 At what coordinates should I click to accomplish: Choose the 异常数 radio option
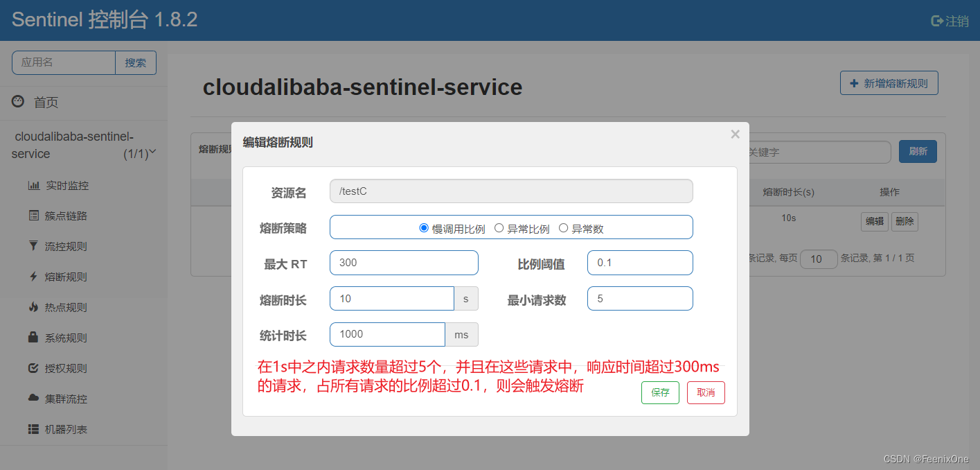tap(563, 228)
